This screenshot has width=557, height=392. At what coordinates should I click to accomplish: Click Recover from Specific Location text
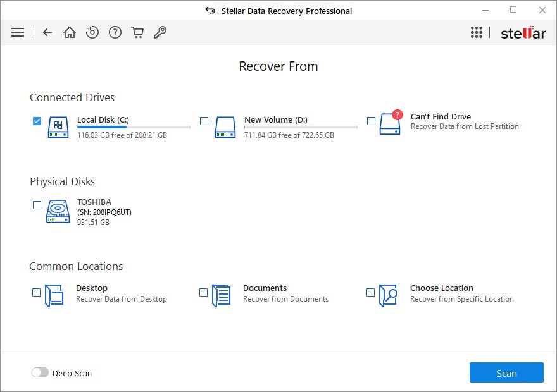[x=462, y=299]
